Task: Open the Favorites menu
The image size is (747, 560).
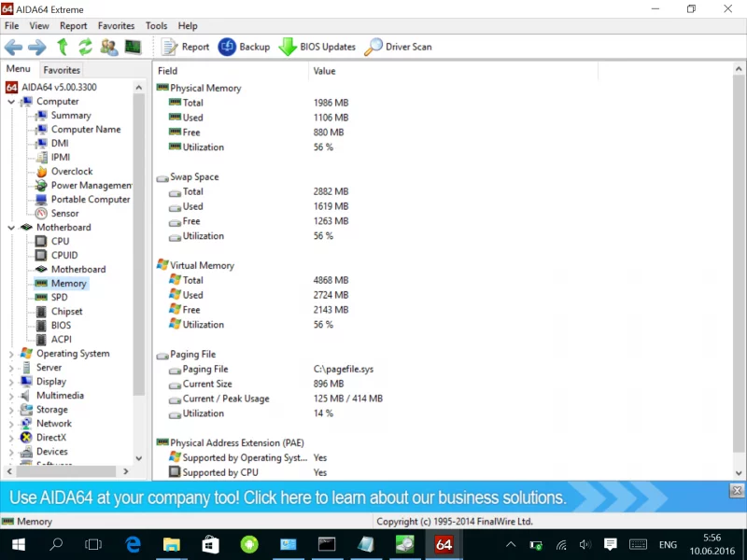Action: pyautogui.click(x=116, y=26)
